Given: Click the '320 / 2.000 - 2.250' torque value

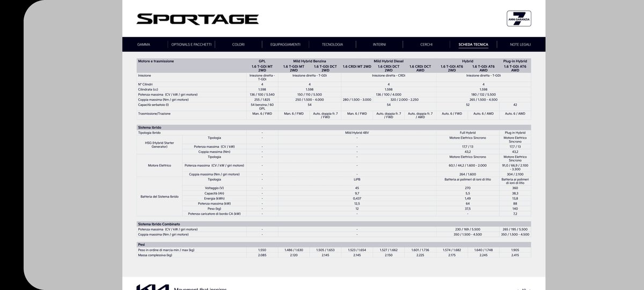Looking at the screenshot, I should [404, 99].
